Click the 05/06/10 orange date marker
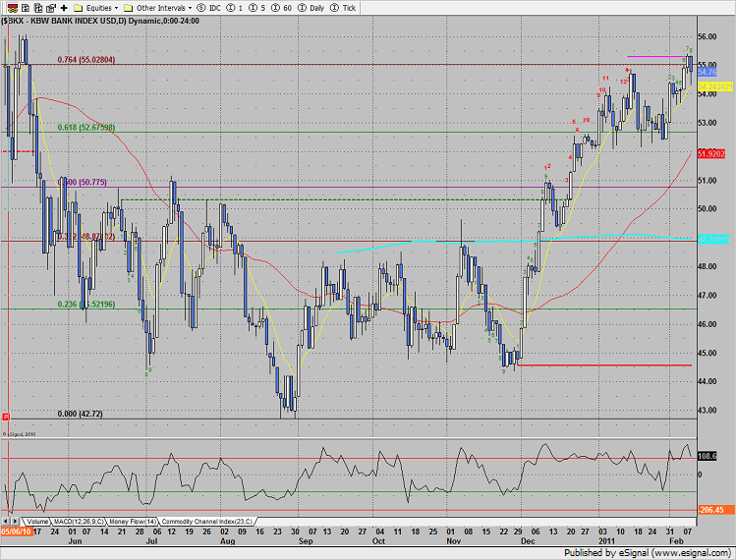The height and width of the screenshot is (560, 736). (x=16, y=531)
